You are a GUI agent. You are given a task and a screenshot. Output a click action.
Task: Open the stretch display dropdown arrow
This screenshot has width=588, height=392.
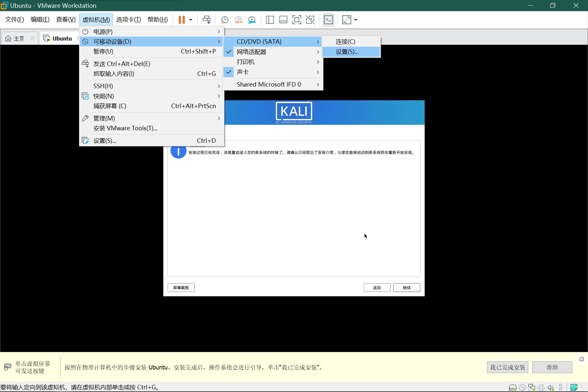pos(356,20)
